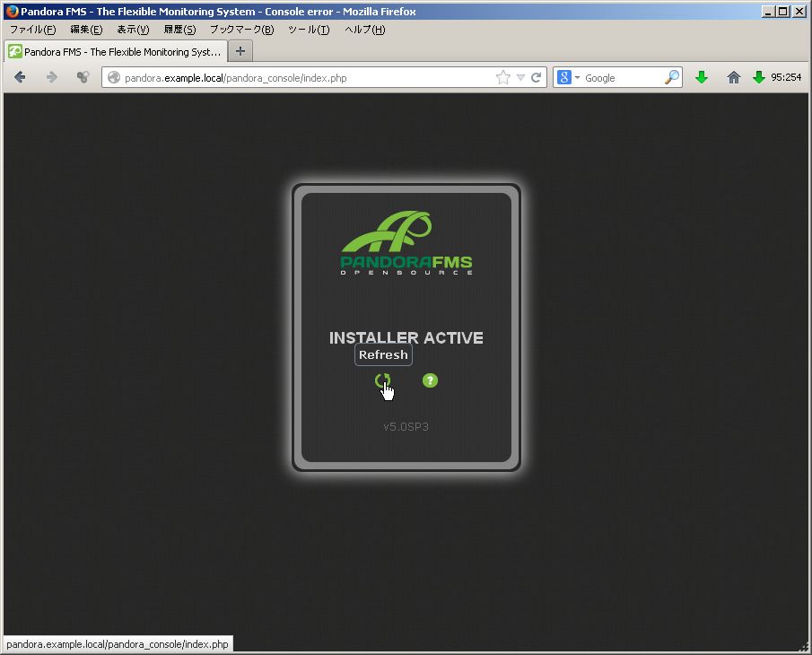Open the green help question mark icon
This screenshot has height=655, width=812.
click(430, 380)
